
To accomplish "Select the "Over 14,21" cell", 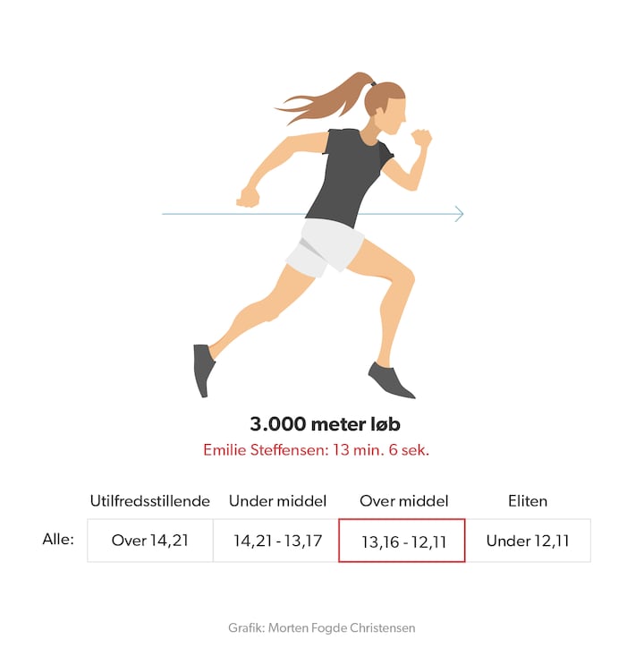I will point(150,541).
